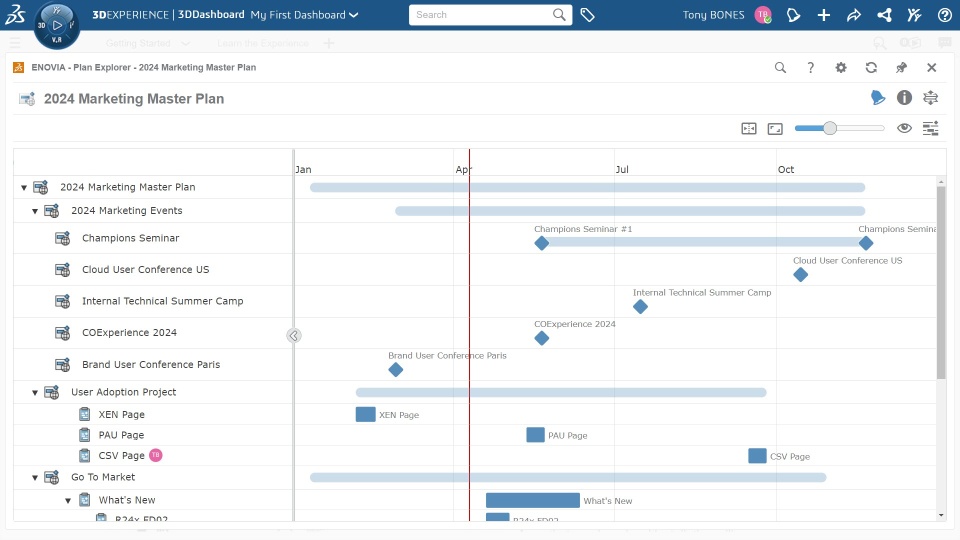Click the share arrow icon
This screenshot has height=540, width=960.
[x=853, y=15]
